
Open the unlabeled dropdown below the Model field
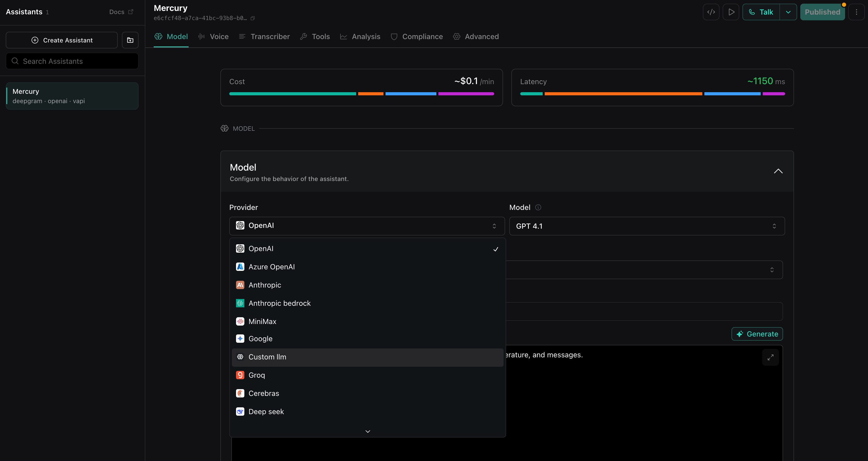pos(644,270)
